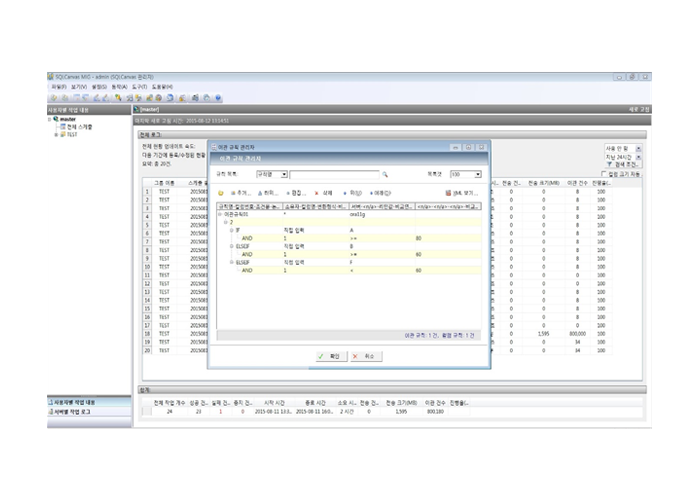This screenshot has height=500, width=700.
Task: Click the 추가... add toolbar item in the dialog
Action: pyautogui.click(x=241, y=193)
